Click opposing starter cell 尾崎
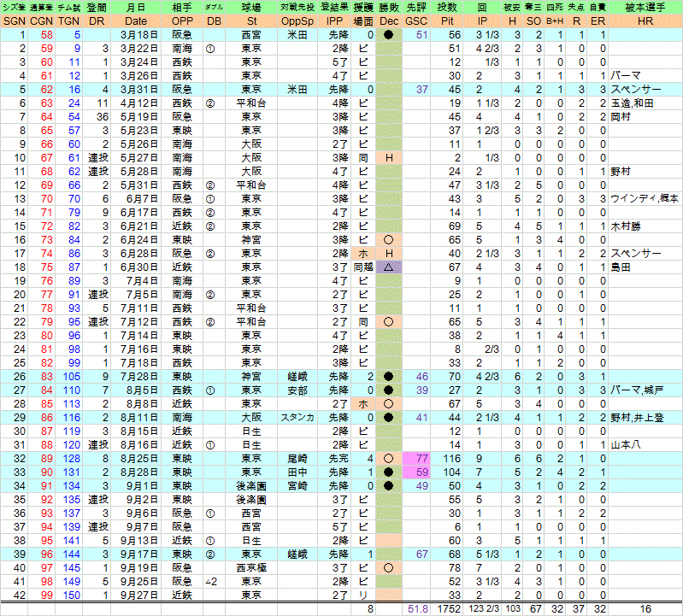 (x=297, y=459)
